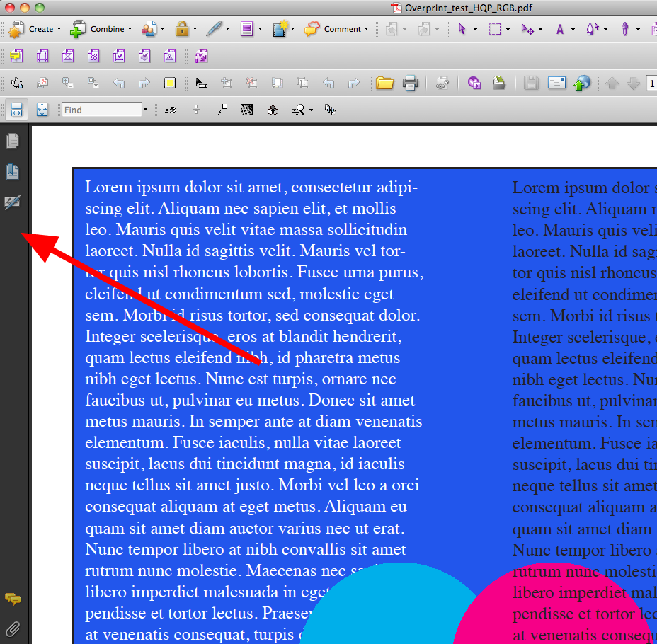Click the Forms page icon
The height and width of the screenshot is (644, 657).
[x=247, y=29]
